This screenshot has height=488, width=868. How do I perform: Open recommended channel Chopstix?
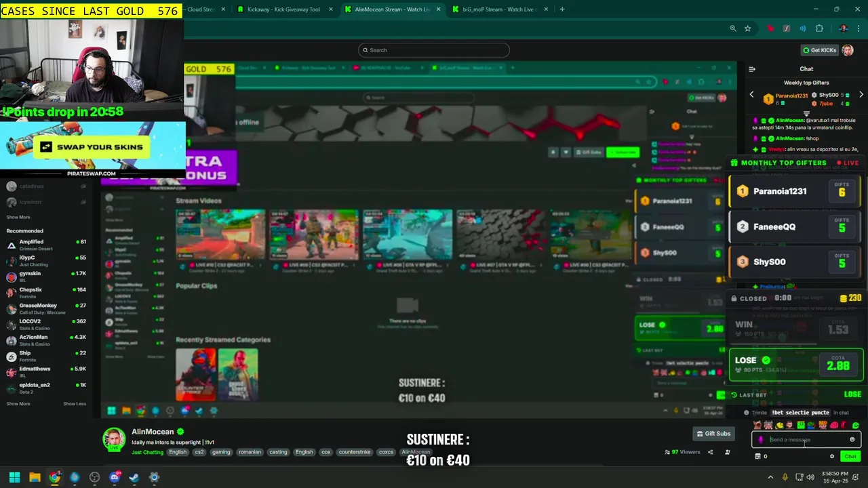click(x=47, y=292)
